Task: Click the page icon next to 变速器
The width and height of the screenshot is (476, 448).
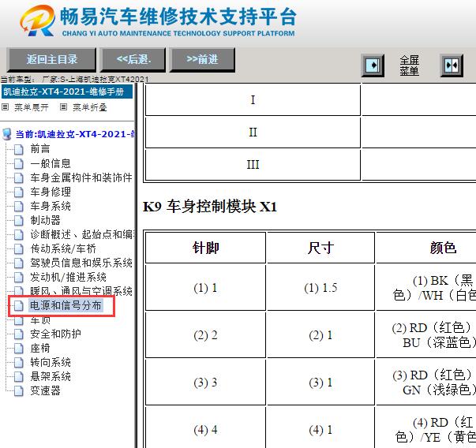Action: (19, 390)
